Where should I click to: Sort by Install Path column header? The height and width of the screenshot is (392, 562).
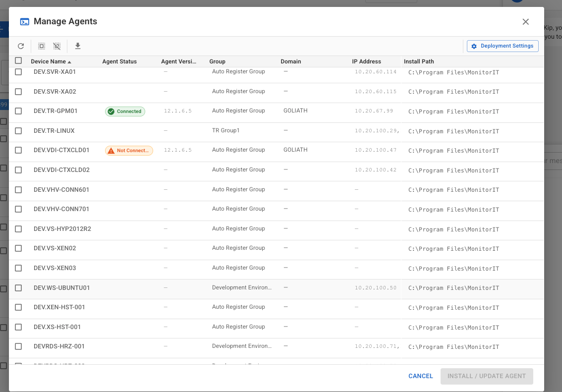[x=419, y=61]
